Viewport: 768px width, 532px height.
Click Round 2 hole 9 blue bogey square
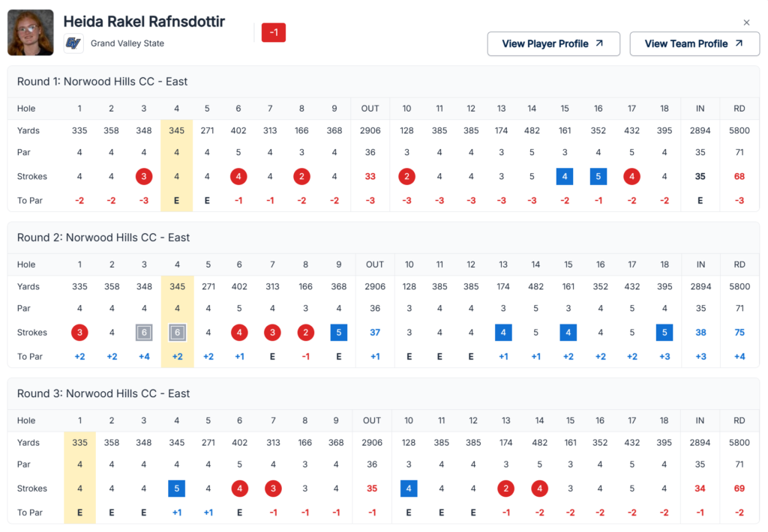(x=339, y=333)
